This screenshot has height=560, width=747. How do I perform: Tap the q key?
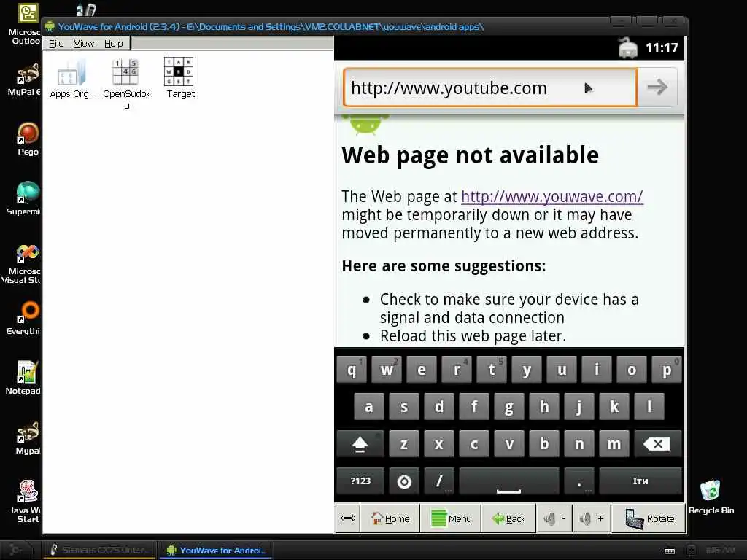pyautogui.click(x=352, y=370)
